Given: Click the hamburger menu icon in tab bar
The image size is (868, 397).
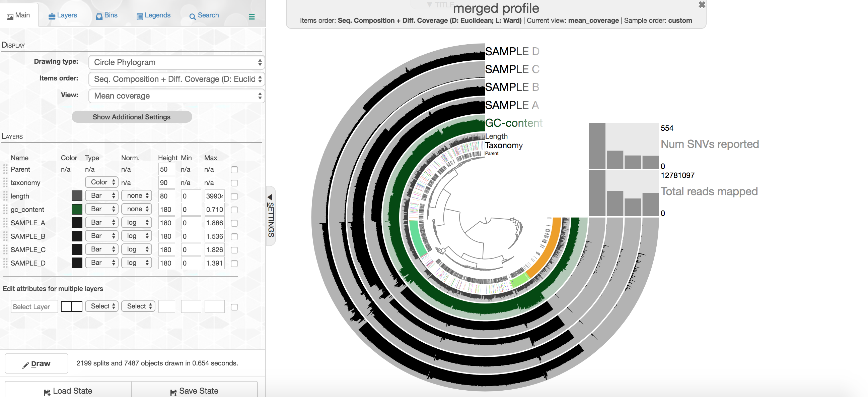Looking at the screenshot, I should point(251,16).
